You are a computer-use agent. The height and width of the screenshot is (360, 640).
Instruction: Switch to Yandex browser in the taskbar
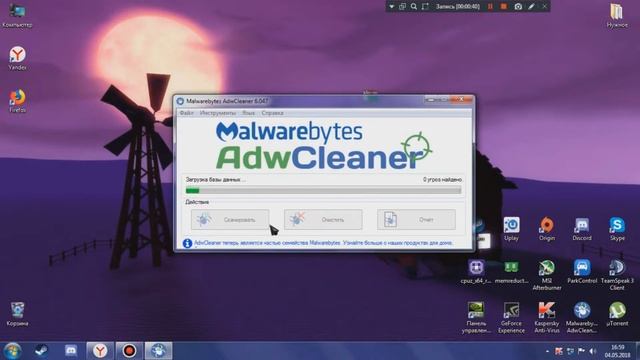[x=100, y=351]
